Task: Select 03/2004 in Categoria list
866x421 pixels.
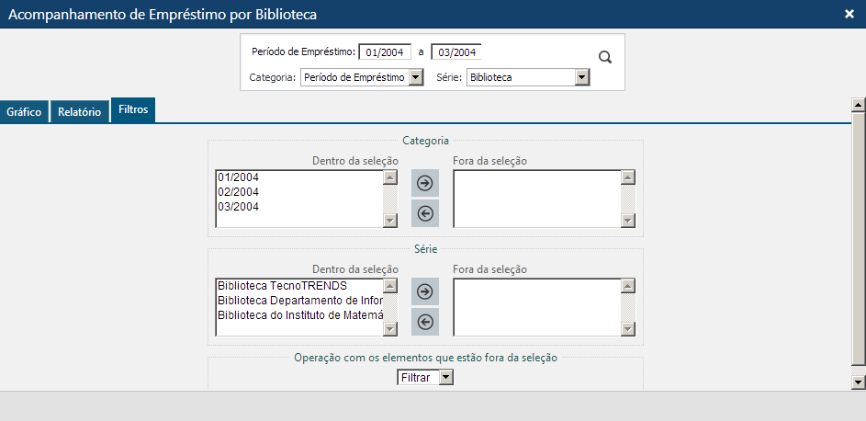Action: pyautogui.click(x=238, y=207)
